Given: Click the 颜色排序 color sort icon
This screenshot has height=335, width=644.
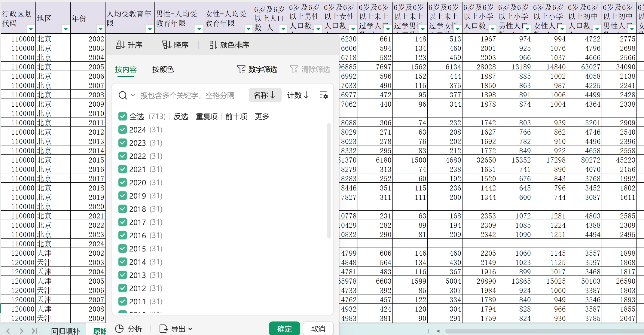Looking at the screenshot, I should 213,45.
